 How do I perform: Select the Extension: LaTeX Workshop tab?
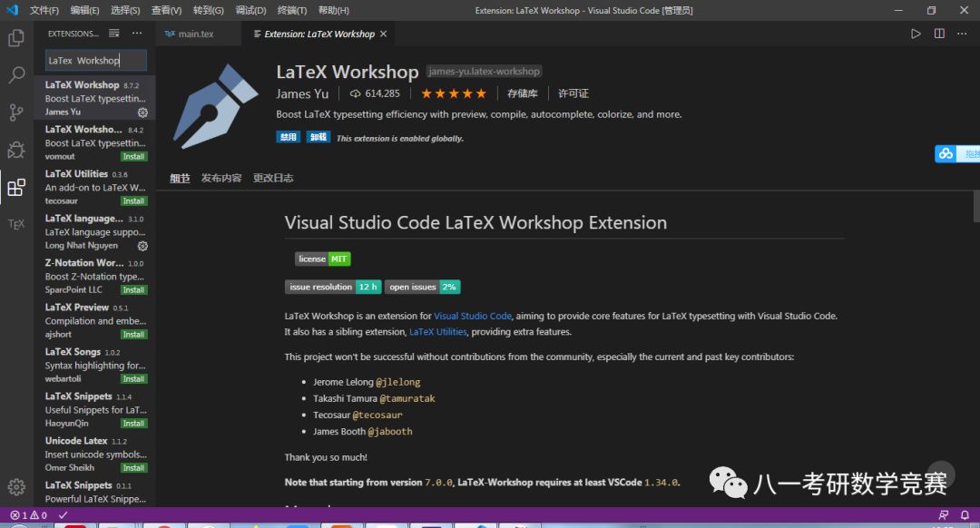318,34
